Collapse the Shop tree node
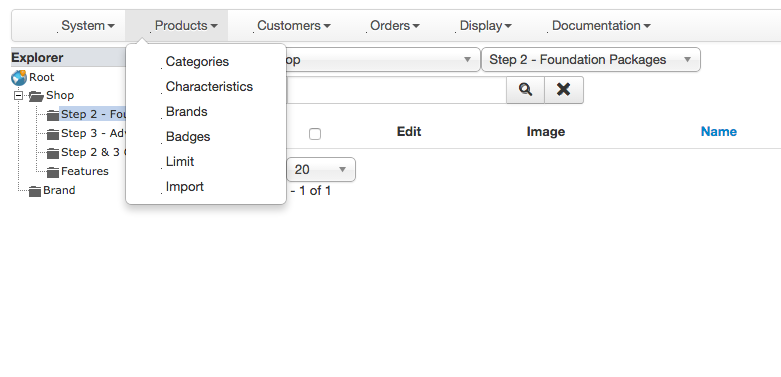 tap(18, 95)
